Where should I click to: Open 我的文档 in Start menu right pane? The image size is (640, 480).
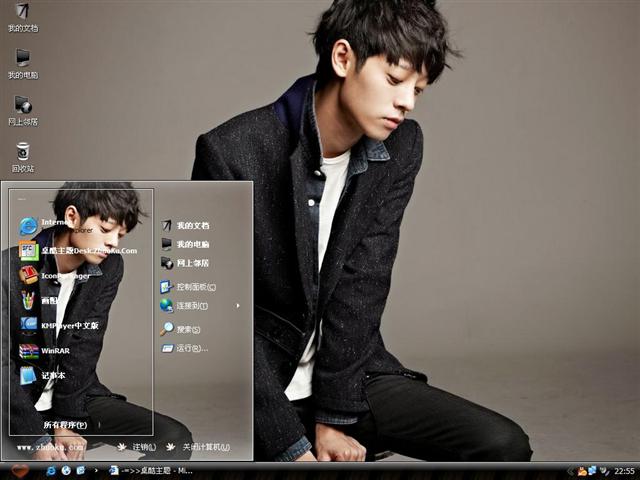tap(185, 225)
